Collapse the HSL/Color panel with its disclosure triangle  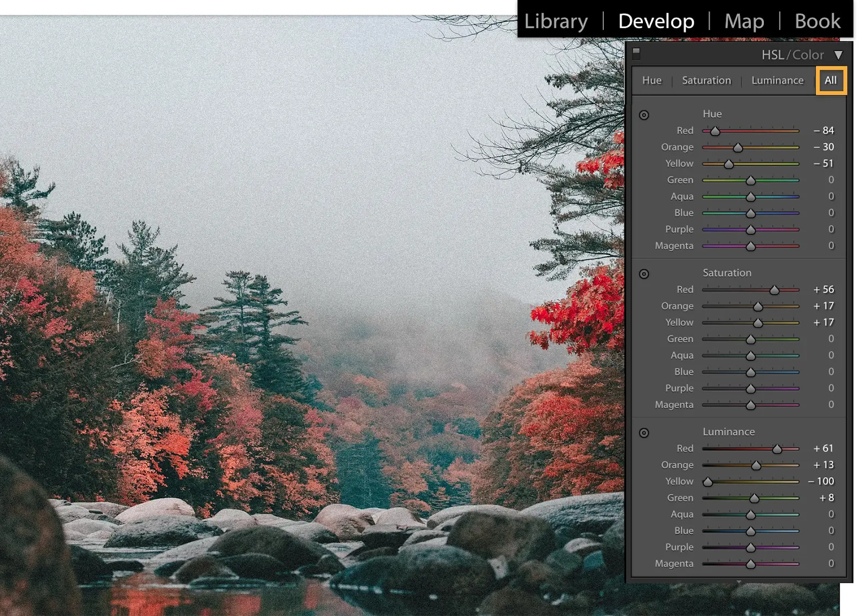(x=839, y=54)
